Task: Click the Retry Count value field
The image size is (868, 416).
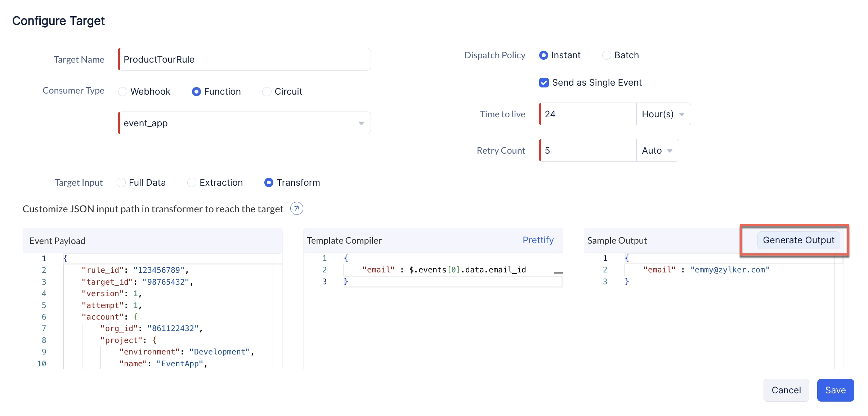Action: click(x=588, y=150)
